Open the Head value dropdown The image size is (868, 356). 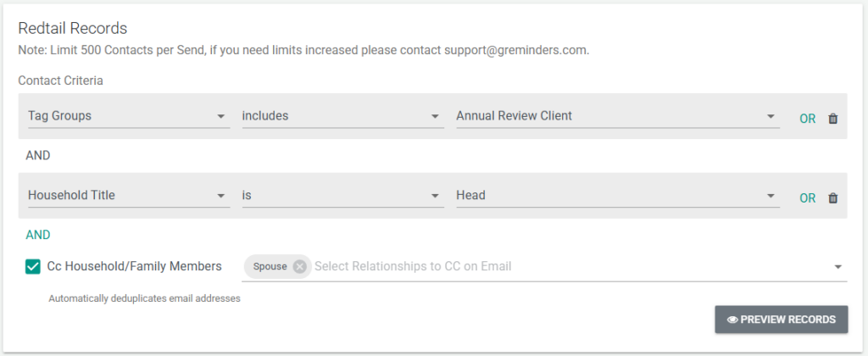click(617, 196)
